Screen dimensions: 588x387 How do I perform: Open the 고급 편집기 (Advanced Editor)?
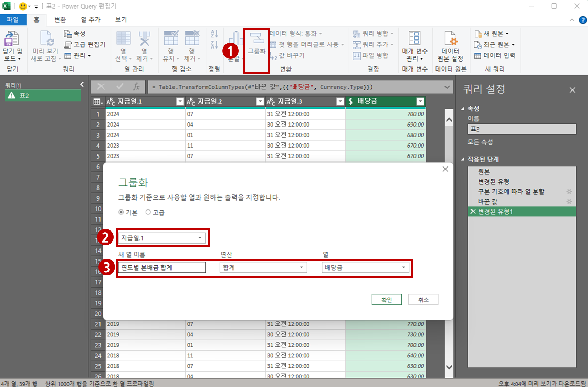pyautogui.click(x=82, y=44)
